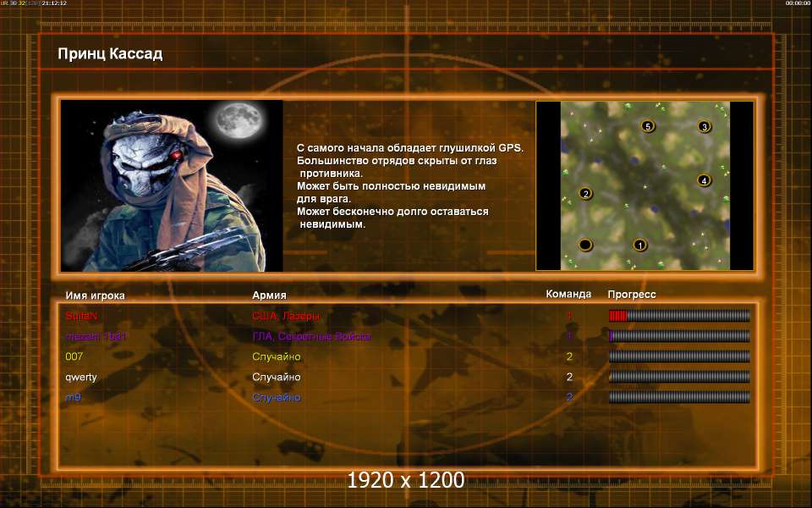Click the moon in the general portrait
The image size is (812, 508).
click(239, 120)
